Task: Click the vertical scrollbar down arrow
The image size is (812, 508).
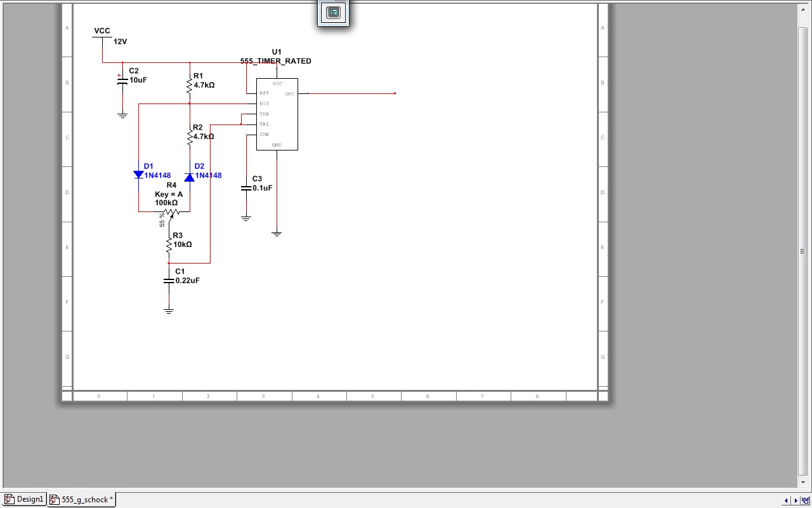Action: click(803, 483)
